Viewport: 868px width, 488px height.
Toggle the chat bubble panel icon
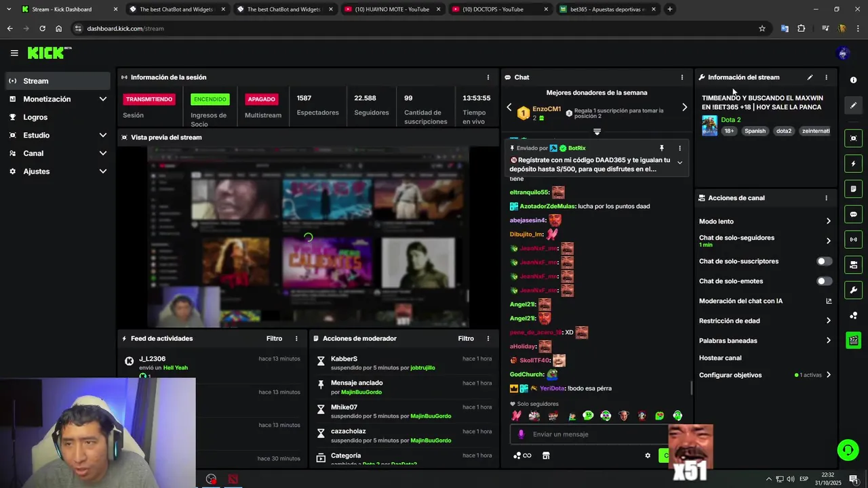[853, 214]
